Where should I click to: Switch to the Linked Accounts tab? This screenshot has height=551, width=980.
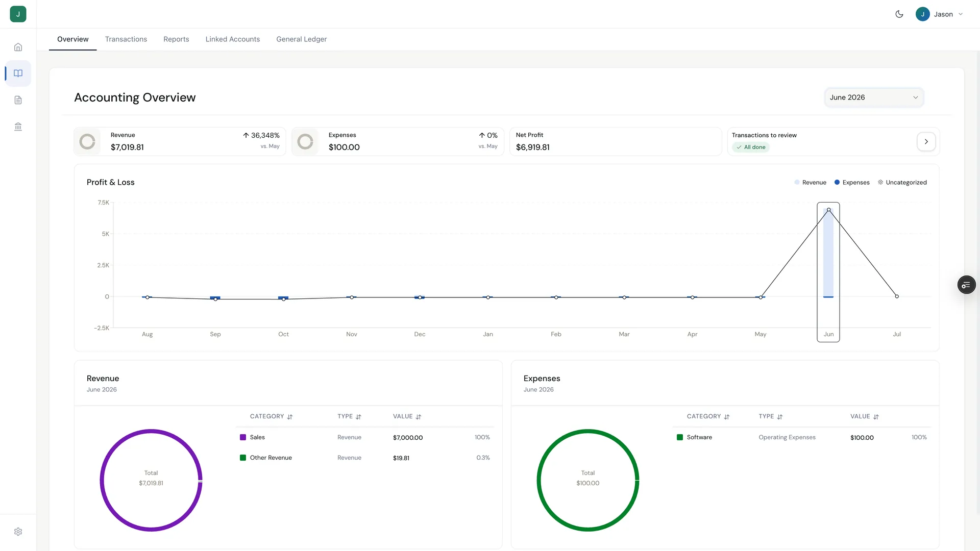[233, 39]
